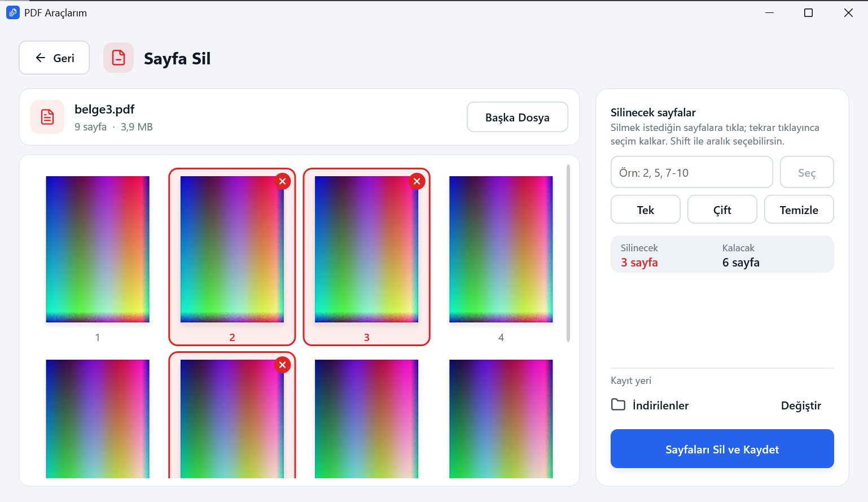This screenshot has height=502, width=868.
Task: Clear selection with Temizle
Action: click(799, 209)
